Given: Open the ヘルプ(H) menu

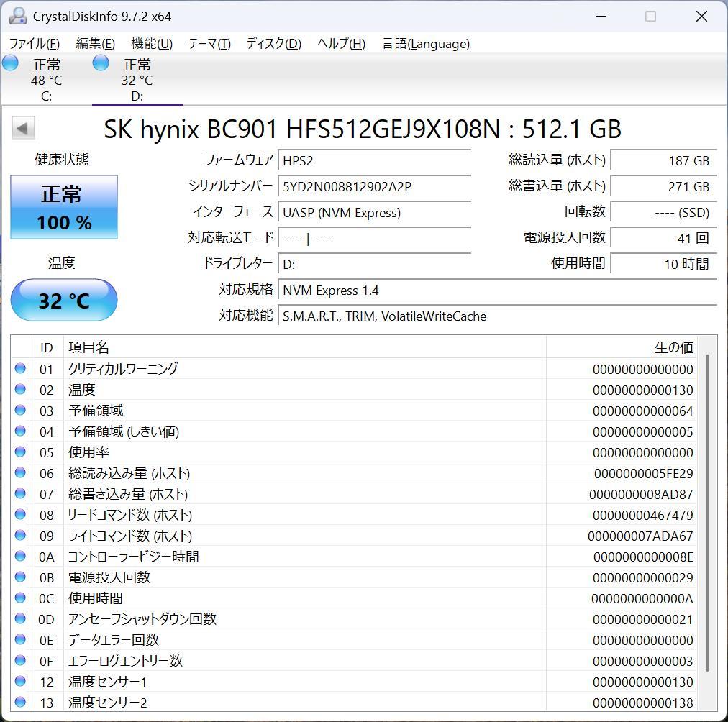Looking at the screenshot, I should [341, 44].
